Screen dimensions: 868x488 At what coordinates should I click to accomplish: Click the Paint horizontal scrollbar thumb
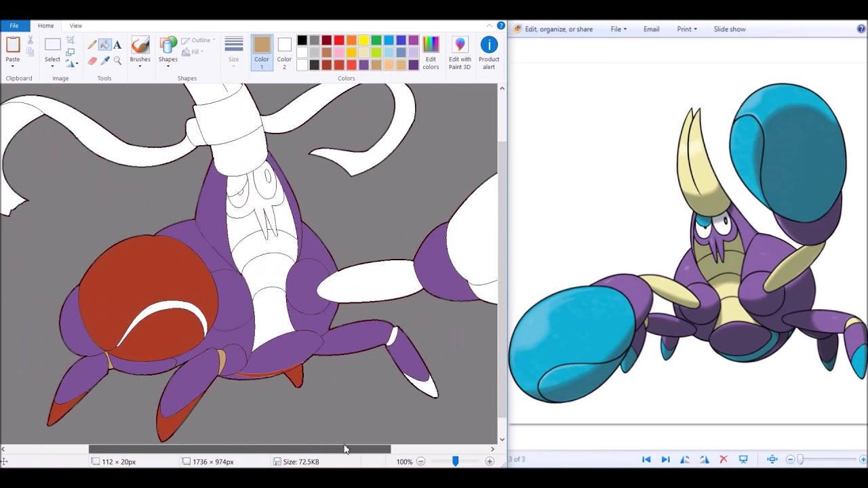click(239, 449)
